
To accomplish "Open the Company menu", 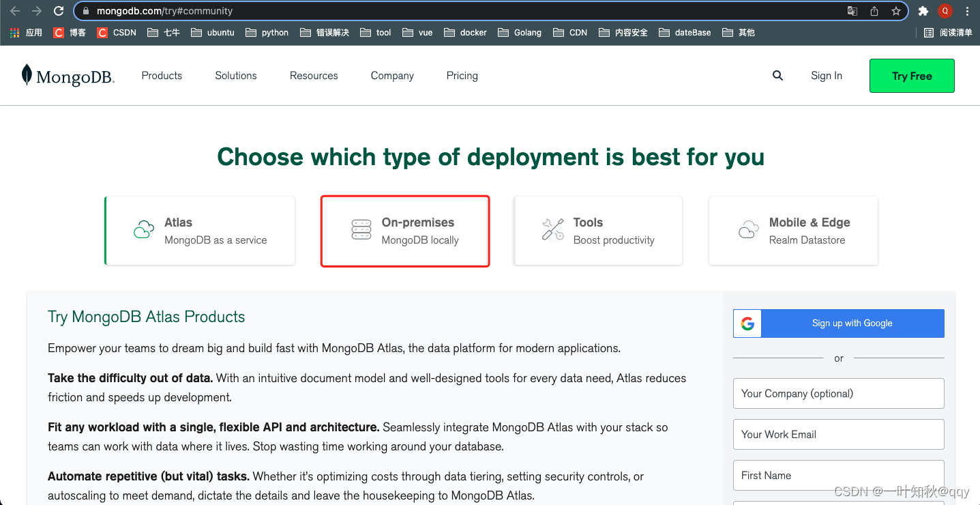I will click(x=392, y=76).
